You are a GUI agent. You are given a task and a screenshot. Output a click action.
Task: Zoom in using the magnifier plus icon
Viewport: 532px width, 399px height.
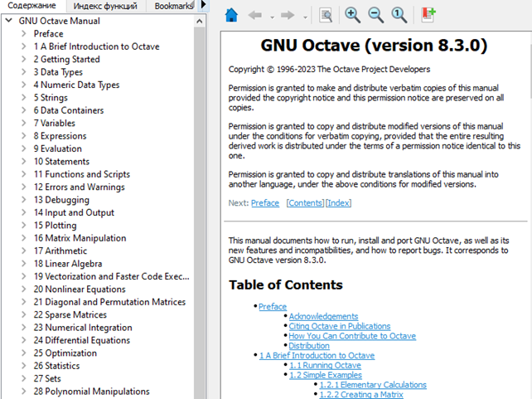point(352,14)
